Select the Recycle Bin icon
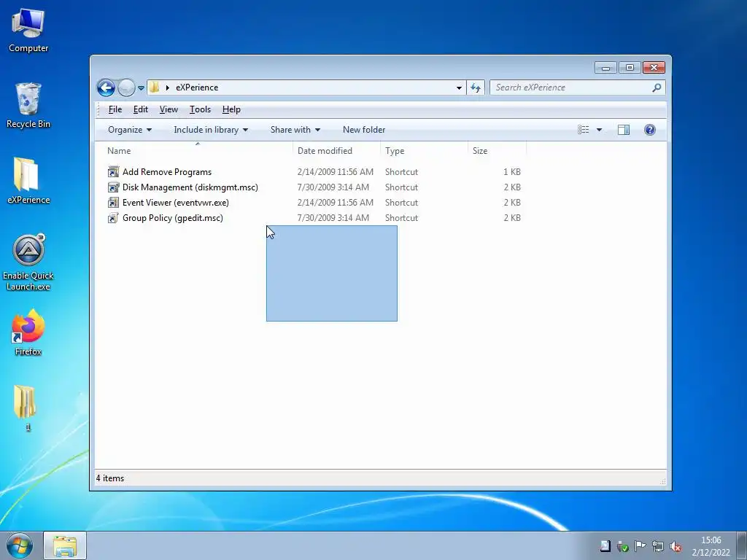 pos(28,105)
